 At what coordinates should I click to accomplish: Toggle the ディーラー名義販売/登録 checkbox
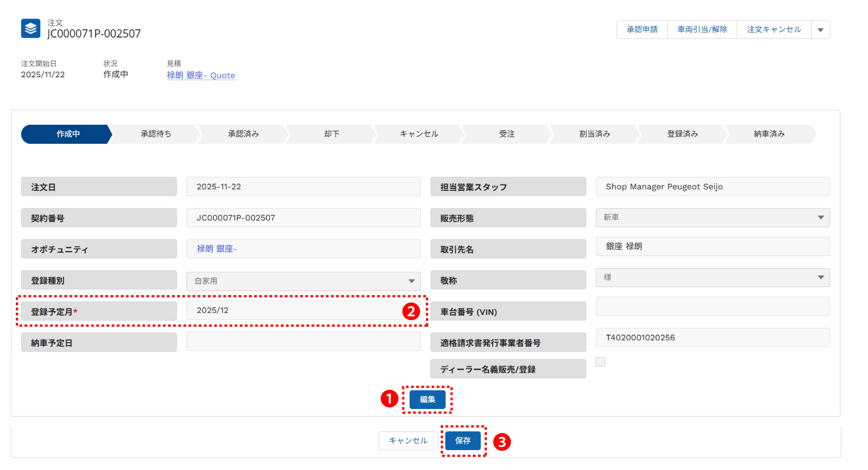pyautogui.click(x=600, y=362)
